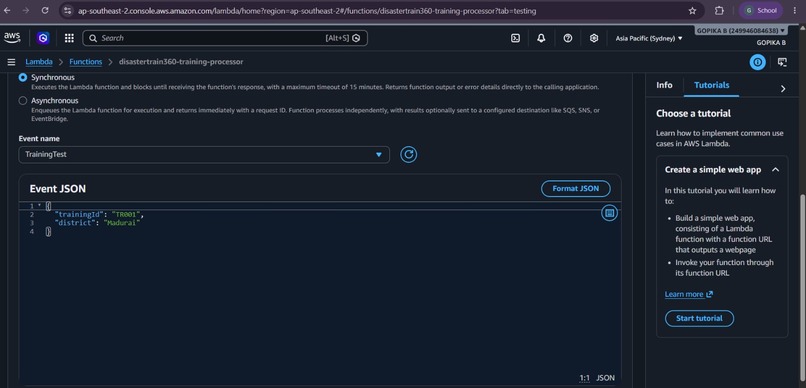Open AWS console settings gear
806x388 pixels.
point(594,38)
